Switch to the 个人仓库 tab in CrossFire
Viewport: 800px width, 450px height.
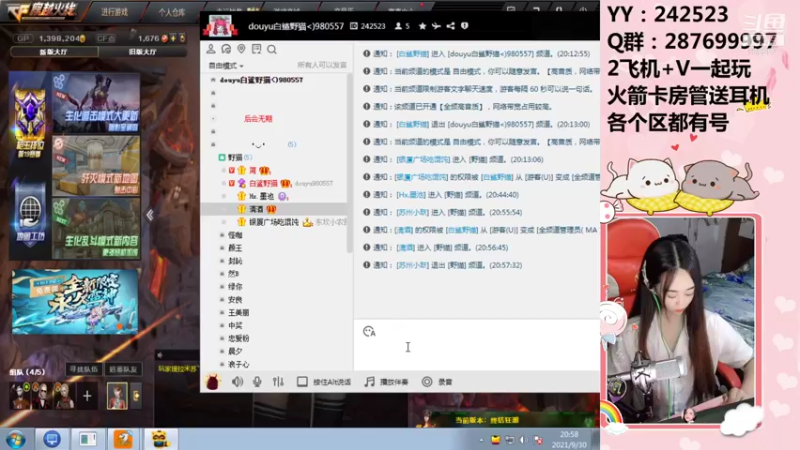[171, 12]
